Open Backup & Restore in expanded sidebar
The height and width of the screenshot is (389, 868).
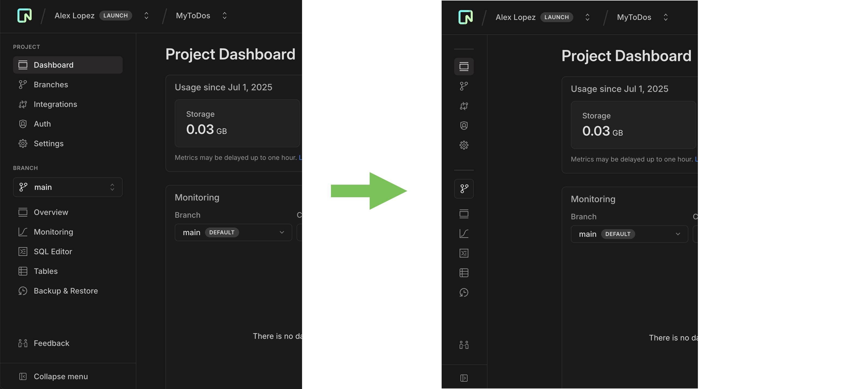pos(68,291)
